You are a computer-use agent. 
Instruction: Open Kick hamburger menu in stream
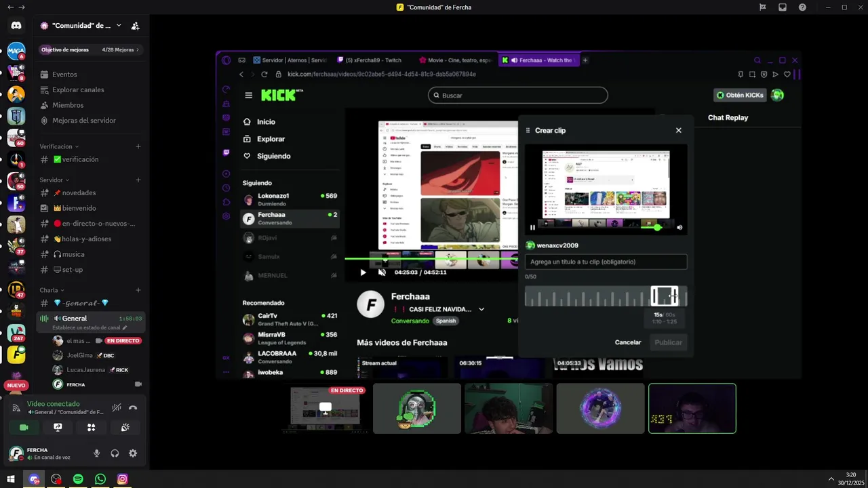249,96
